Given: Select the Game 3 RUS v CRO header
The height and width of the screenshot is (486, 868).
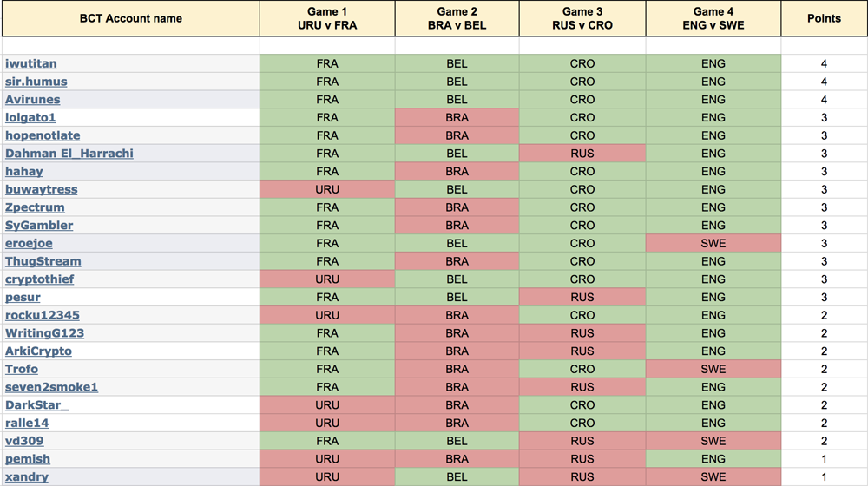Looking at the screenshot, I should (x=582, y=18).
